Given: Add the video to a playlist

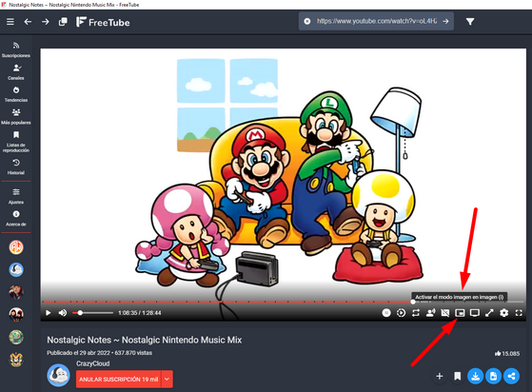Looking at the screenshot, I should (x=440, y=376).
